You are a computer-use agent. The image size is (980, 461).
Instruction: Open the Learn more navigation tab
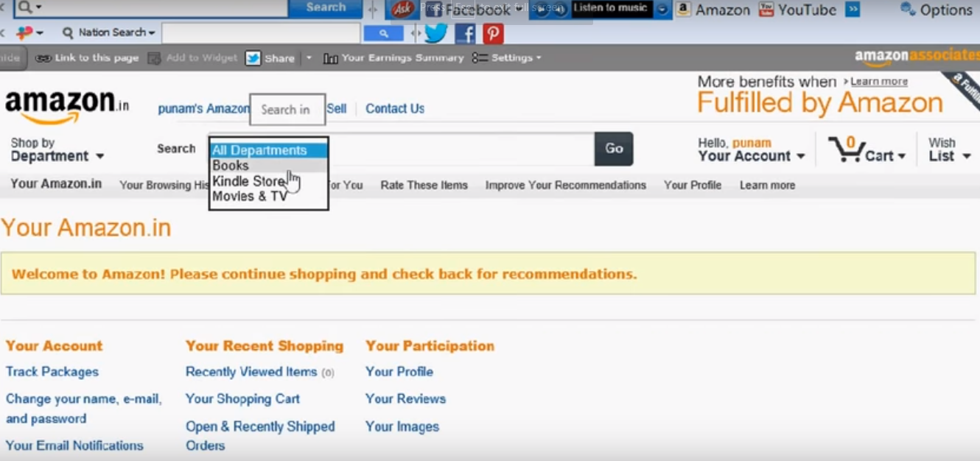(768, 186)
